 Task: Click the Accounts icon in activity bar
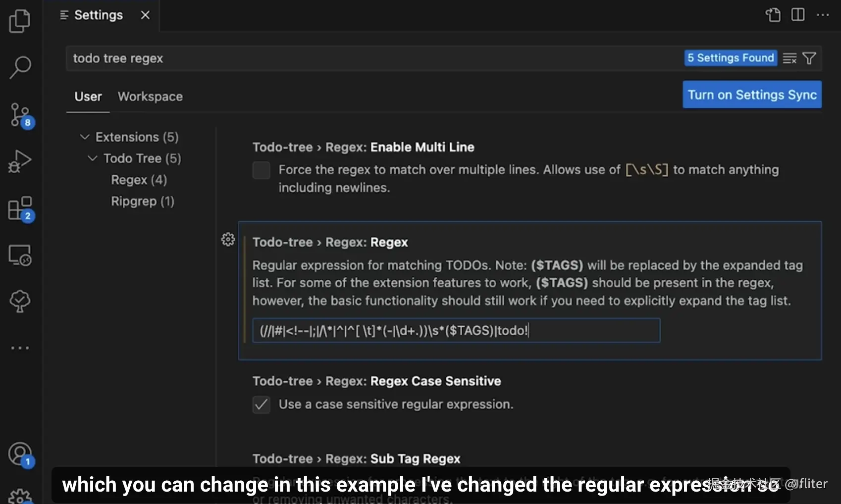[x=20, y=454]
